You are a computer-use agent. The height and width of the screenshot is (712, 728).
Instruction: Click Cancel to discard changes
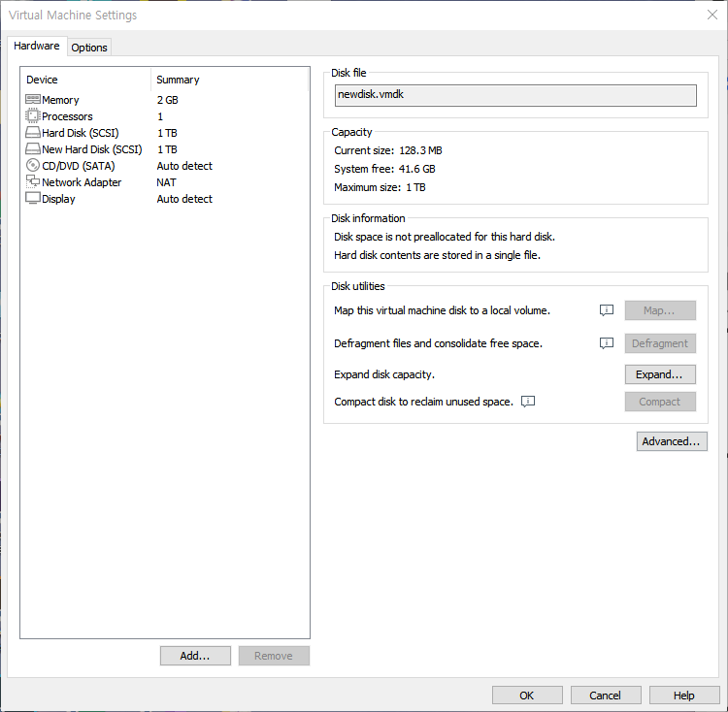click(606, 696)
